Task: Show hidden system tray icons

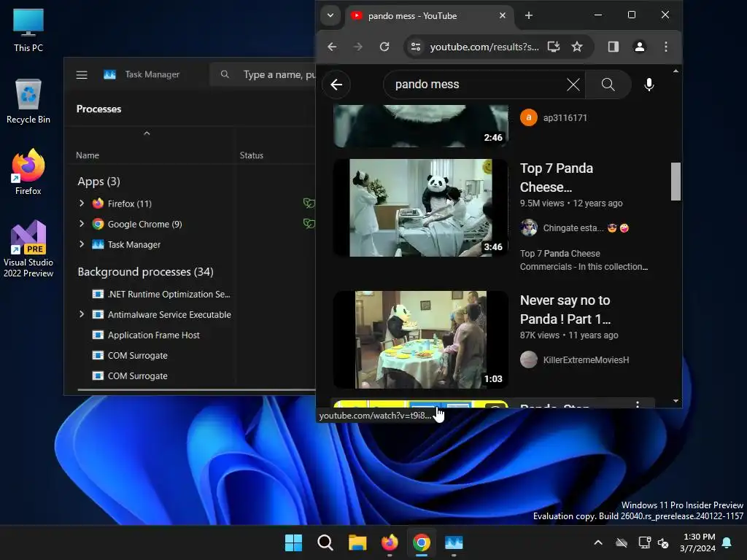Action: 598,542
